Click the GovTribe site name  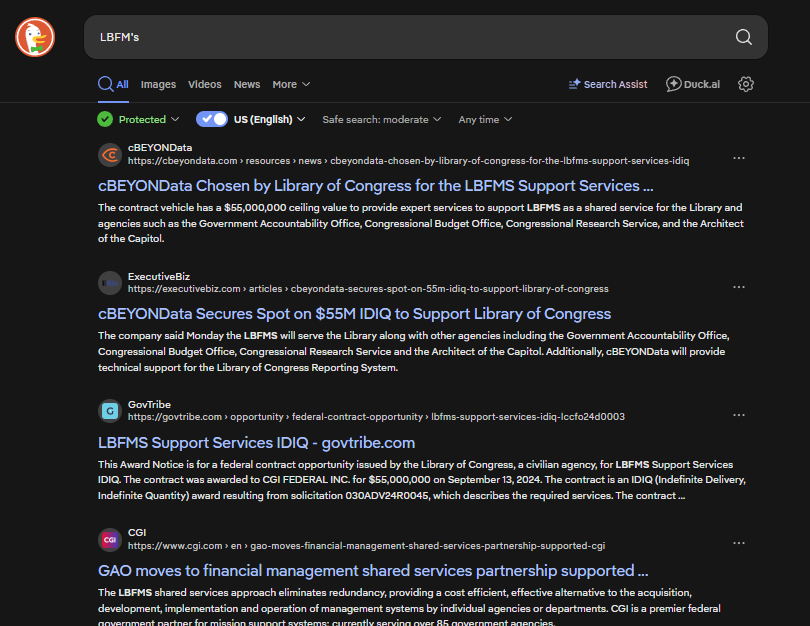149,404
